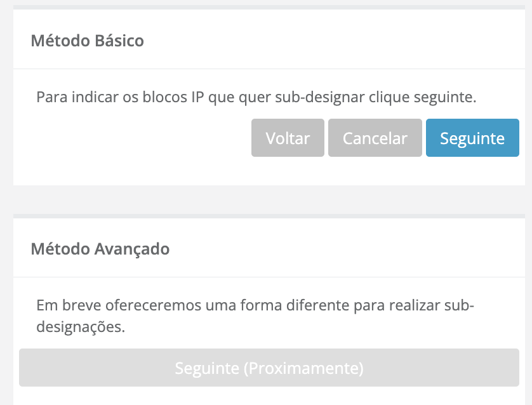The width and height of the screenshot is (532, 405).
Task: Click the greyed Seguinte (Proximamente) button
Action: (x=269, y=368)
